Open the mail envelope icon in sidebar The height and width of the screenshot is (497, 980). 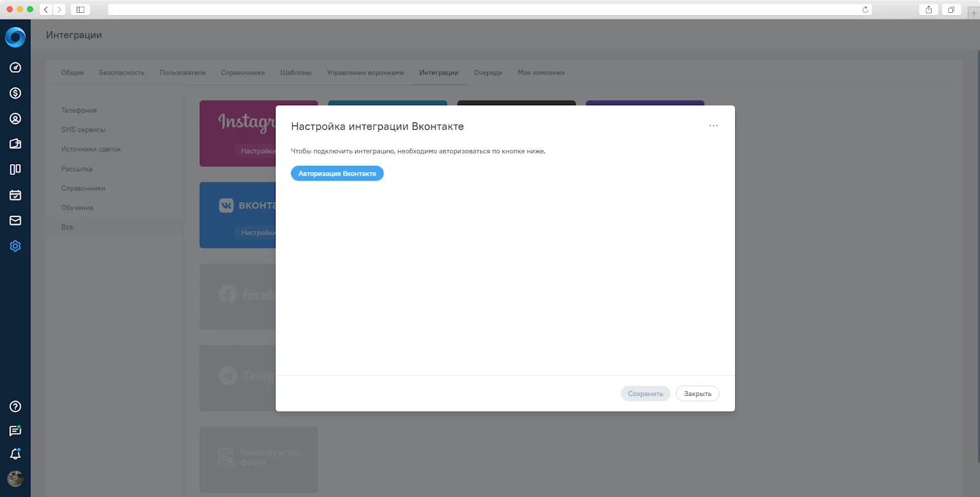point(15,220)
